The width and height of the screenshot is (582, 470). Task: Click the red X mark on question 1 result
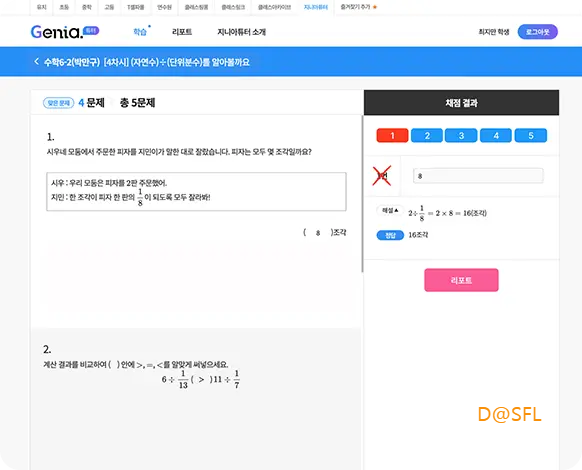point(382,176)
